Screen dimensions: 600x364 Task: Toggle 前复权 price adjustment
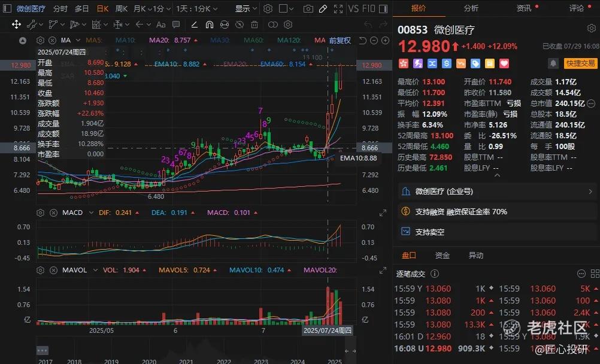tap(340, 40)
